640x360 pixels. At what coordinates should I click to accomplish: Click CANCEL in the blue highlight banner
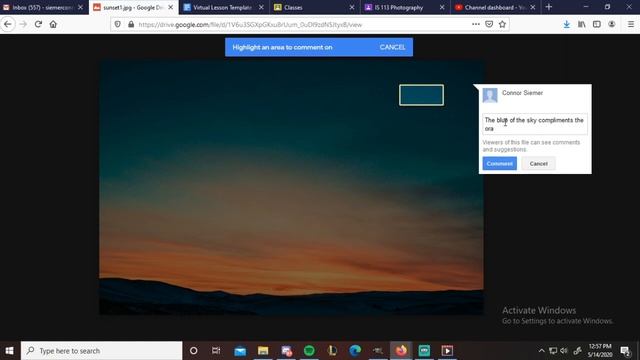pos(392,47)
